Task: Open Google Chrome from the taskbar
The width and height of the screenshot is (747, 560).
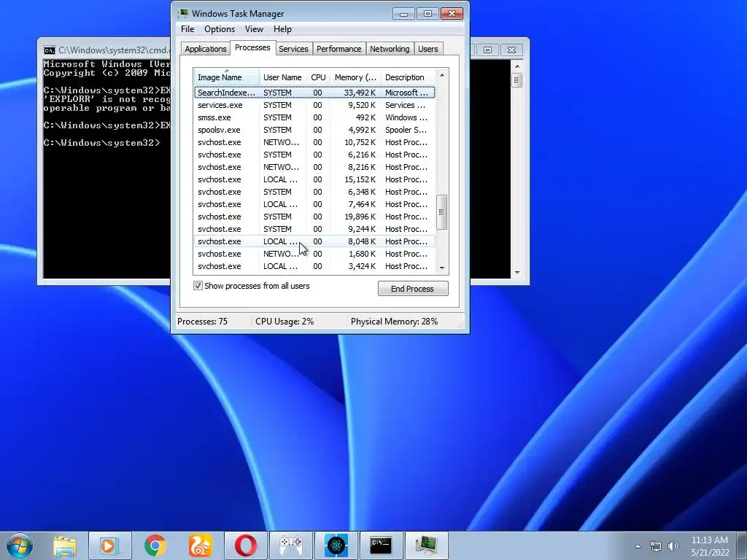Action: click(155, 545)
